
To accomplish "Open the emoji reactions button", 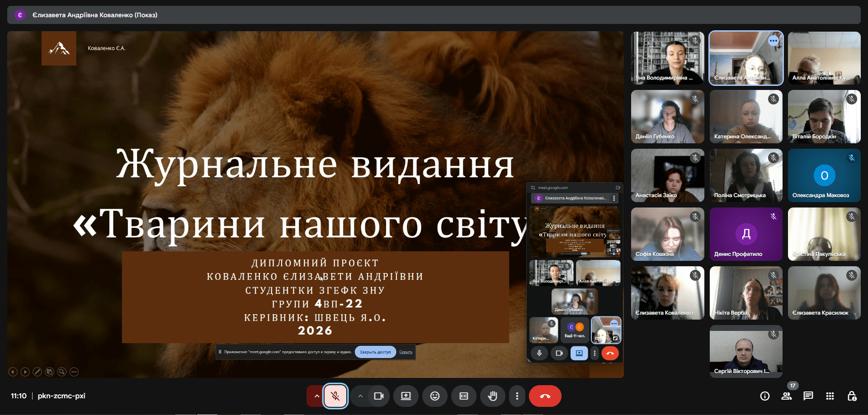I will 434,396.
